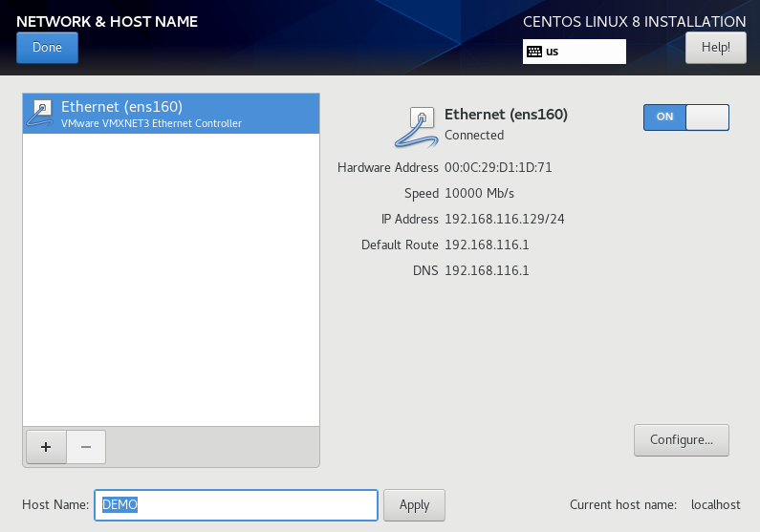Click the ethernet cable icon in device list

pos(40,114)
